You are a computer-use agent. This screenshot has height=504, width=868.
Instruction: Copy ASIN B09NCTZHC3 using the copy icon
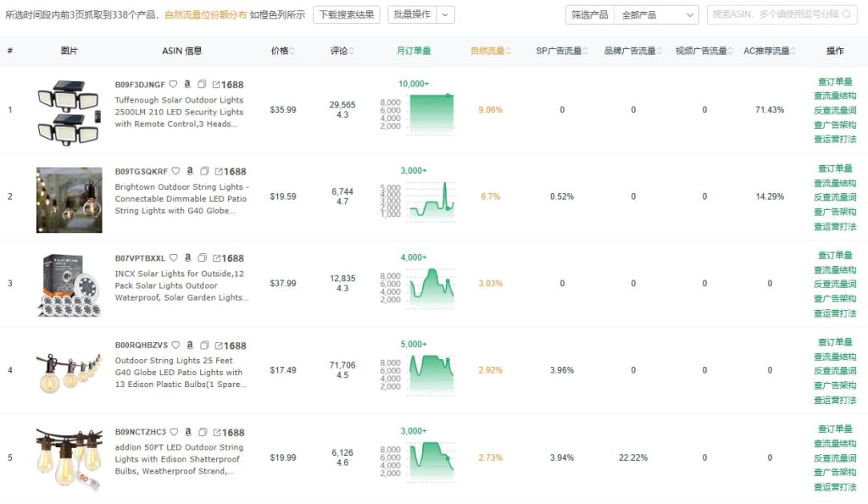coord(202,431)
